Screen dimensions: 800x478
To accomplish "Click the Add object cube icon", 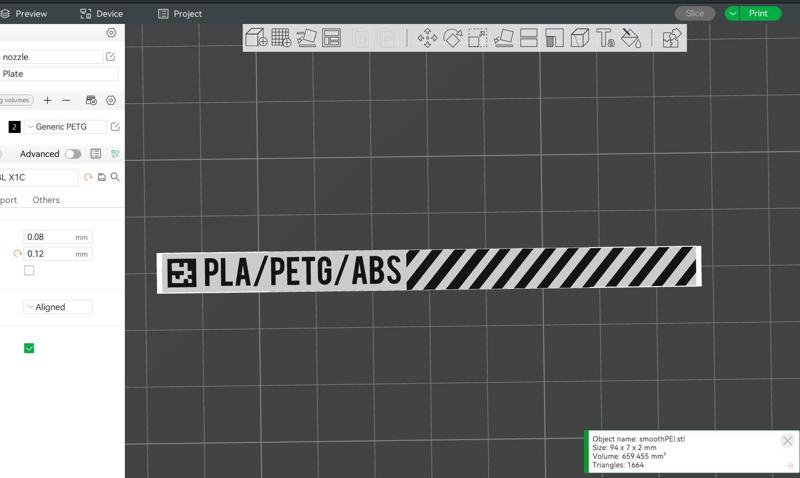I will (256, 38).
